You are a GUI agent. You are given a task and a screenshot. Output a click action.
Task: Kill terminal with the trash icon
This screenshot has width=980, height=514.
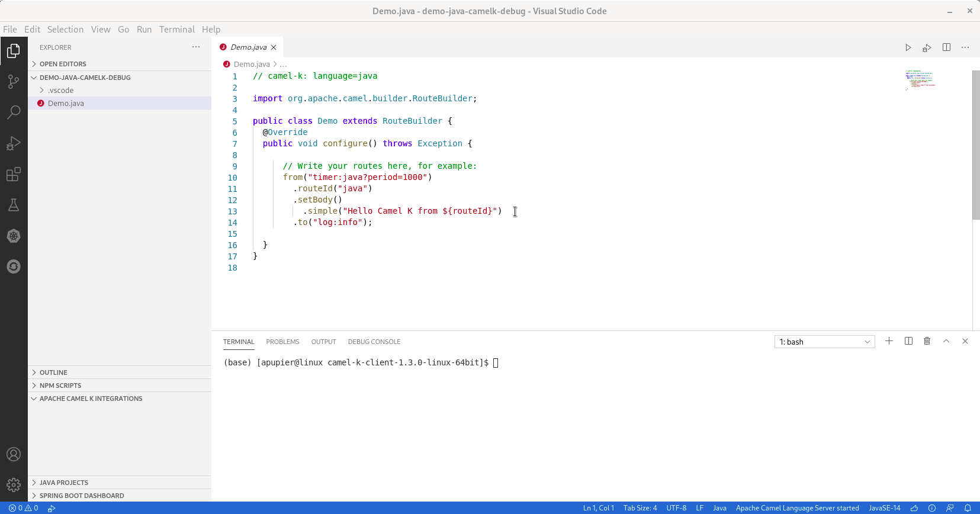click(927, 341)
